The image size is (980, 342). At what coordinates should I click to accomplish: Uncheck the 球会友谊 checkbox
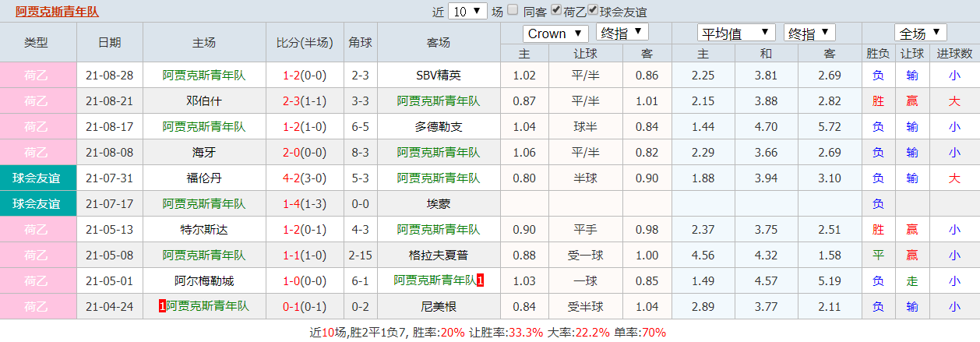coord(593,11)
